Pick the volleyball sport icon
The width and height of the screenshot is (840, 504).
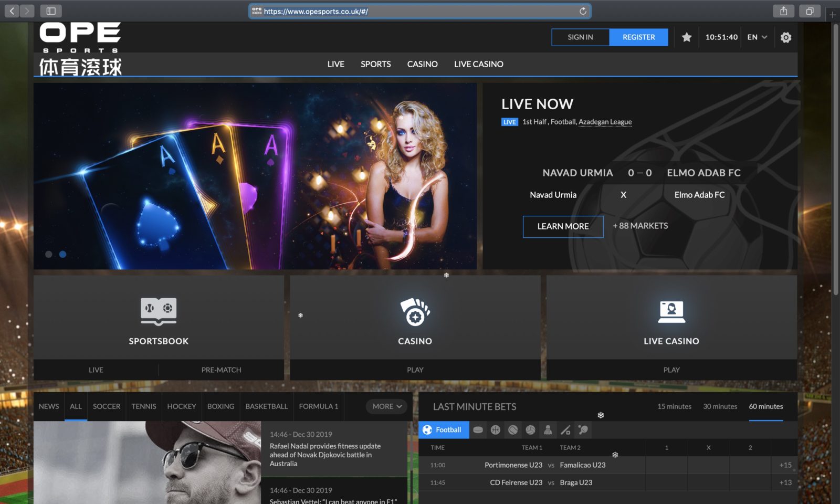pos(530,430)
